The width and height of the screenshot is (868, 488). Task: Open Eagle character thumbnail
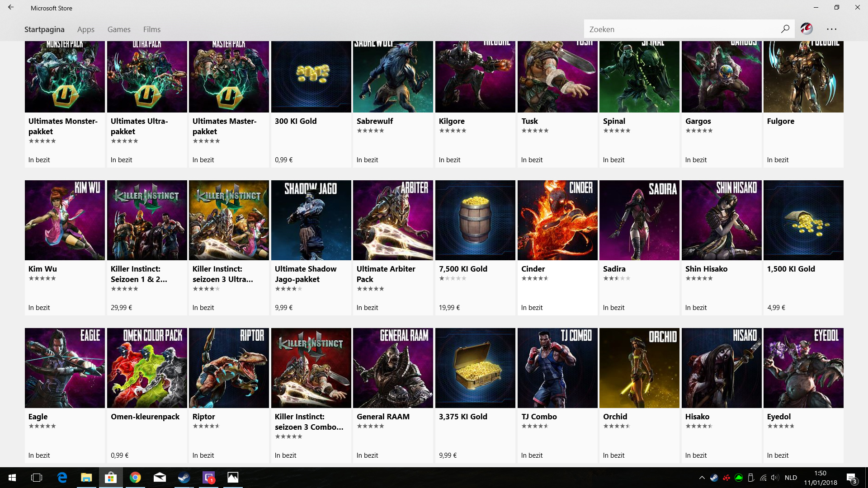pos(65,368)
